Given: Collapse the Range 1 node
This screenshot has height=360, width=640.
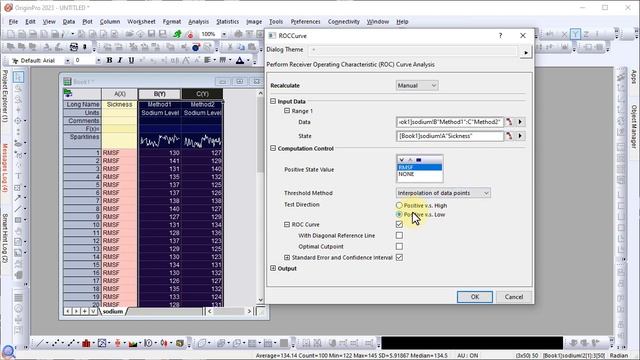Looking at the screenshot, I should (x=287, y=111).
